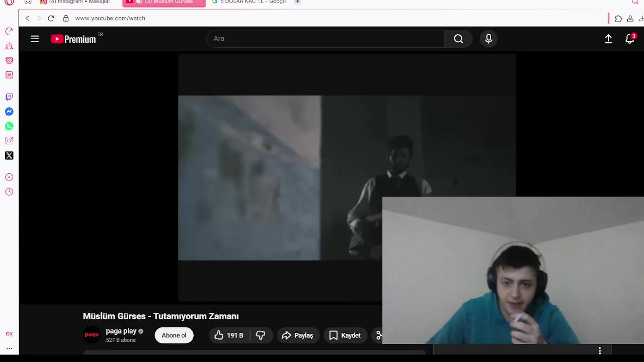Image resolution: width=644 pixels, height=362 pixels.
Task: Open History clock icon in sidebar
Action: (x=9, y=192)
